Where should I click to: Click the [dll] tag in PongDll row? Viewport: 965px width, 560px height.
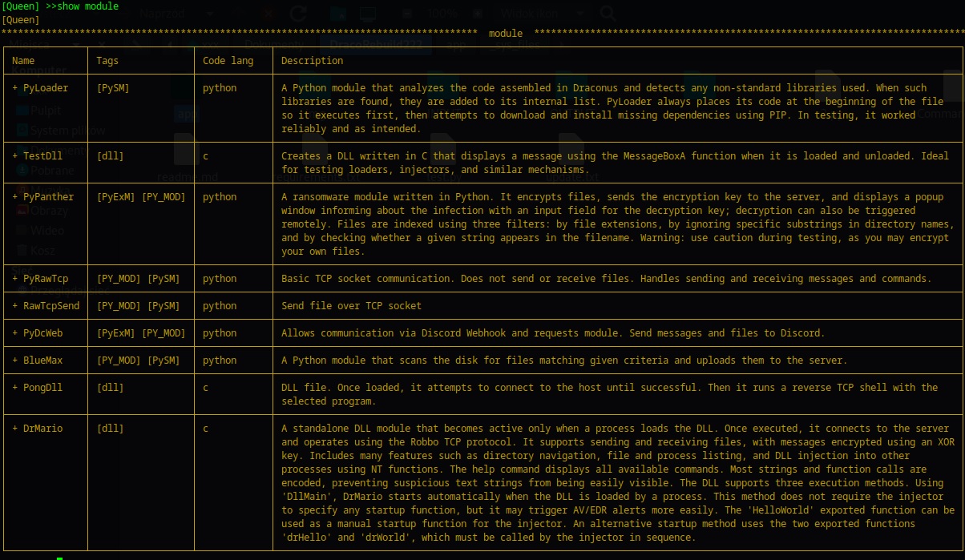[x=110, y=388]
